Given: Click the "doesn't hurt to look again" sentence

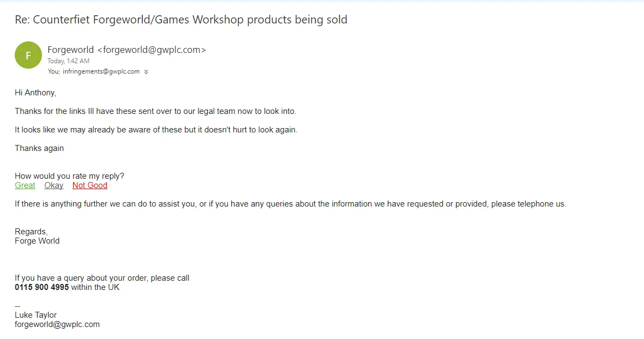Looking at the screenshot, I should 156,130.
